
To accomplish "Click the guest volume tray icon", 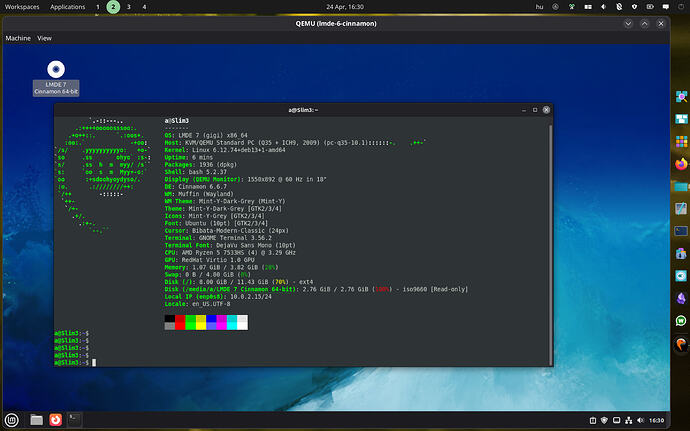I will (x=640, y=420).
